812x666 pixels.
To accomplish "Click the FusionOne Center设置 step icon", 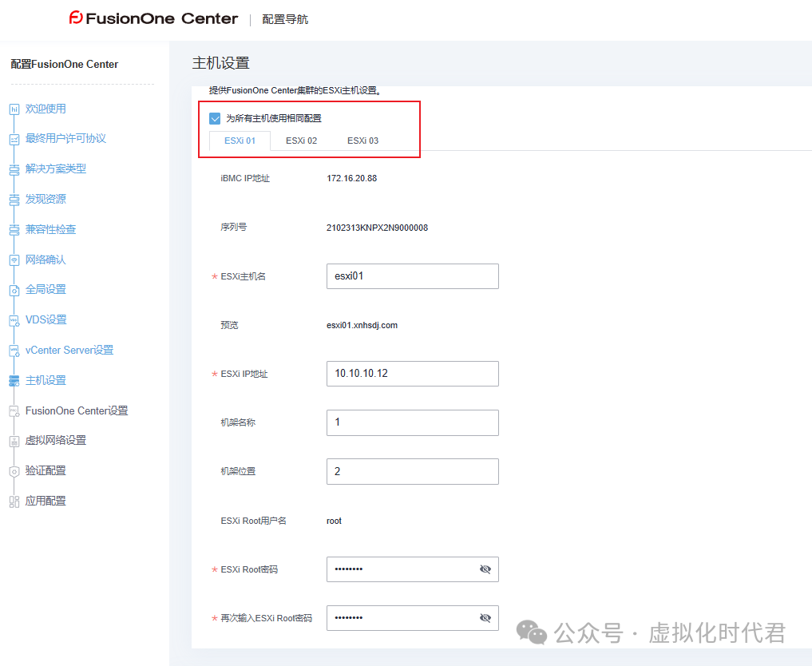I will (14, 411).
